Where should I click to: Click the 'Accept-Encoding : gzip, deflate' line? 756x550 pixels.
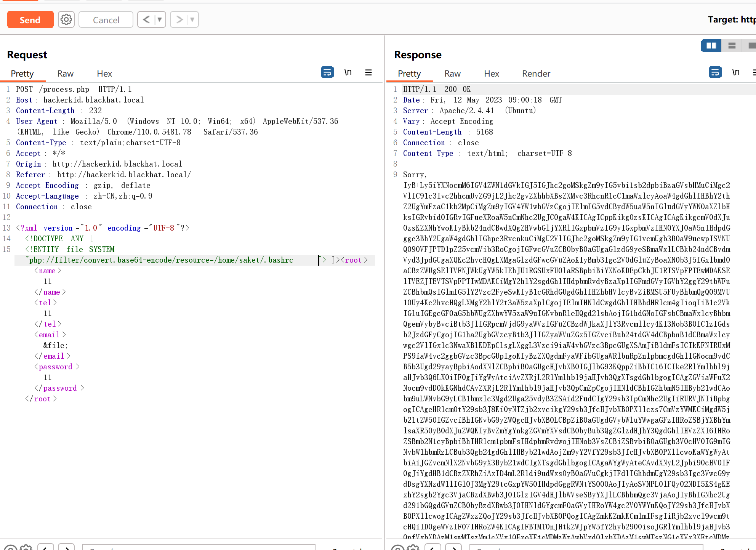coord(83,185)
